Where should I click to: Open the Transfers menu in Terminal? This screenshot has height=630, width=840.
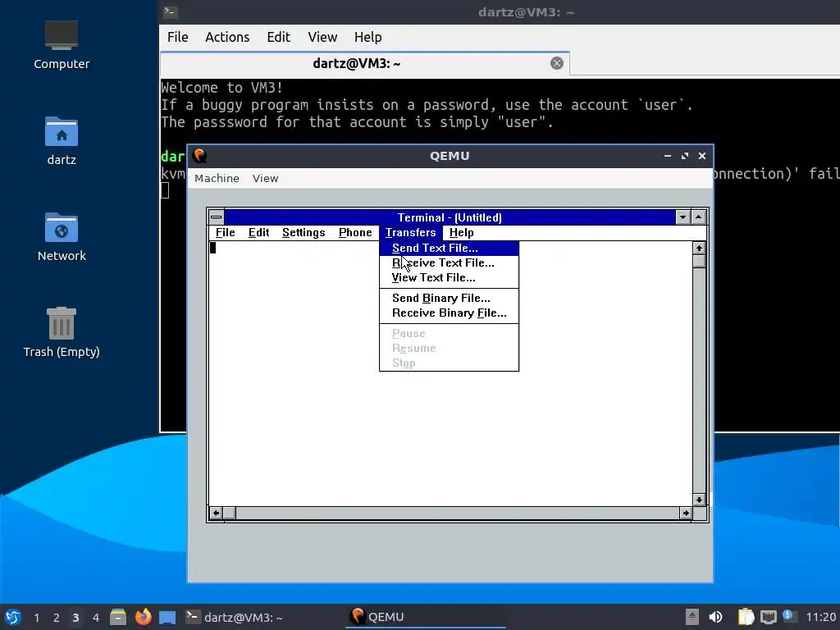pos(411,232)
